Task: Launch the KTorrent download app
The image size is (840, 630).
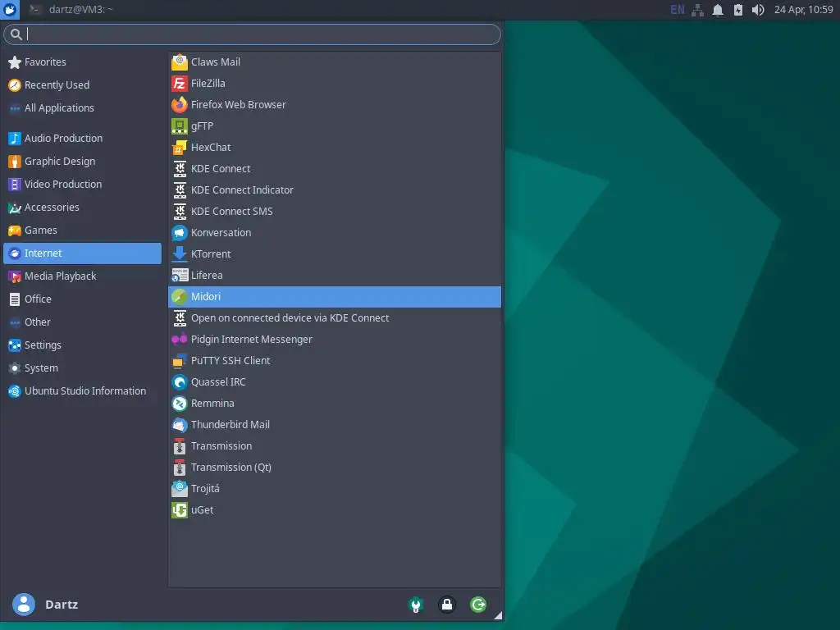Action: [x=335, y=254]
